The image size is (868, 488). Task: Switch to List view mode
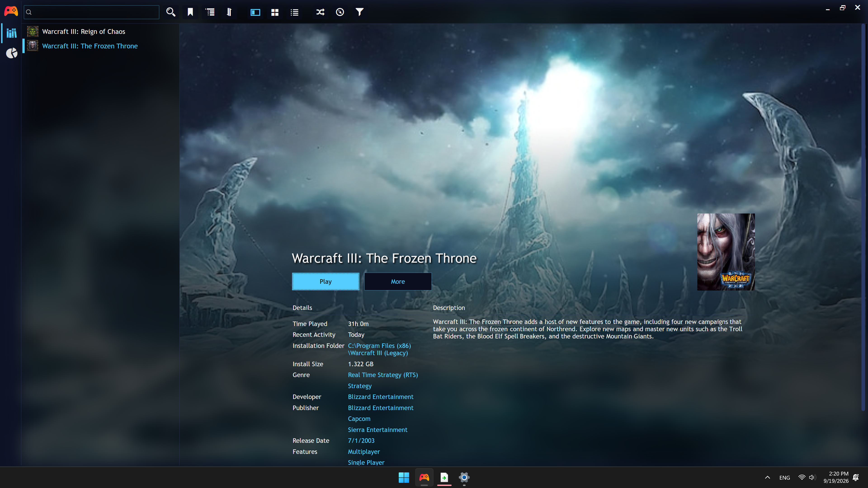[x=295, y=12]
